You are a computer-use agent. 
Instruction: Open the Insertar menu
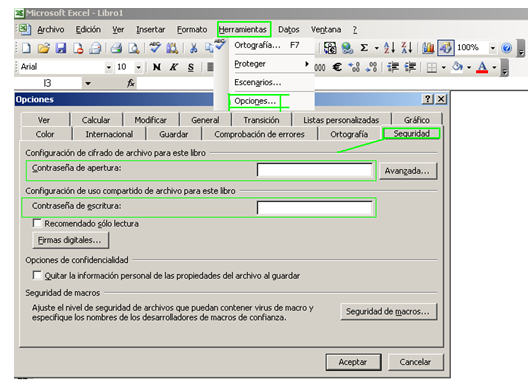point(151,30)
